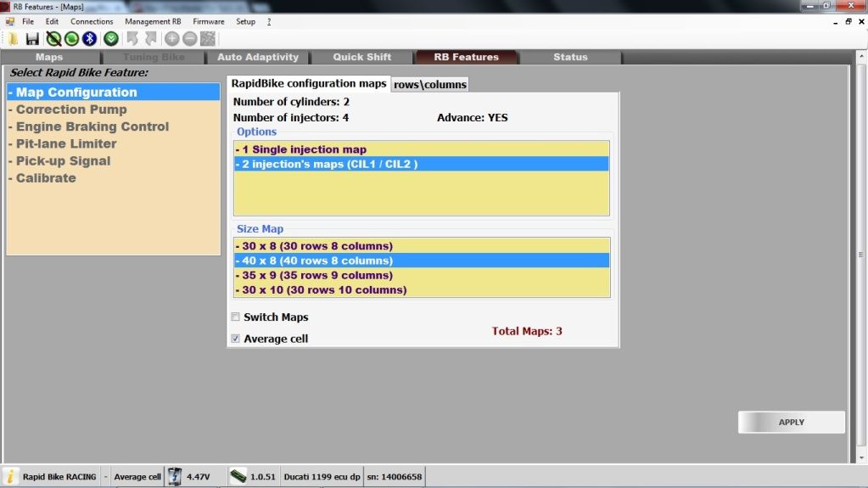Switch to the Status tab
Image resolution: width=868 pixels, height=488 pixels.
571,57
